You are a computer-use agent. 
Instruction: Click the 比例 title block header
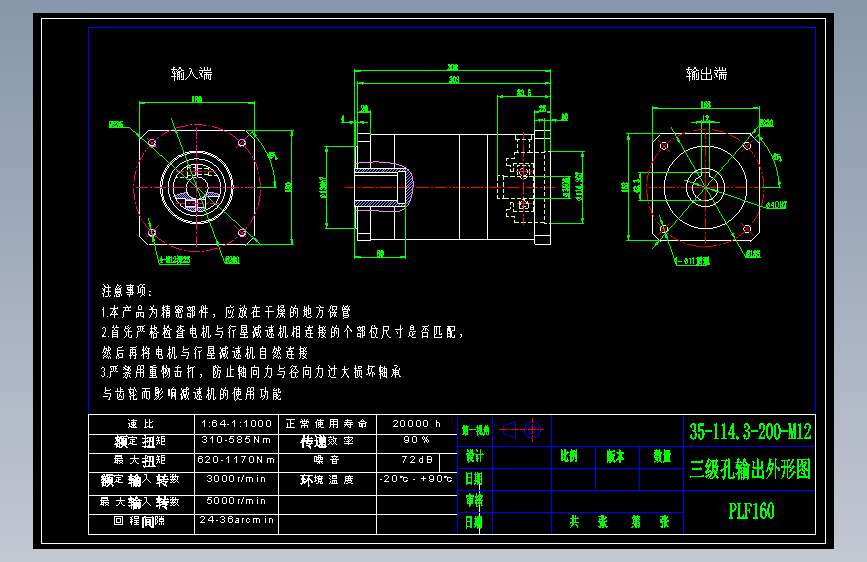tap(569, 456)
